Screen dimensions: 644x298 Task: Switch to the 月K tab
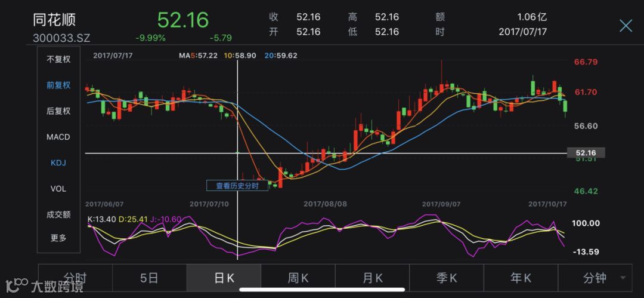point(373,278)
